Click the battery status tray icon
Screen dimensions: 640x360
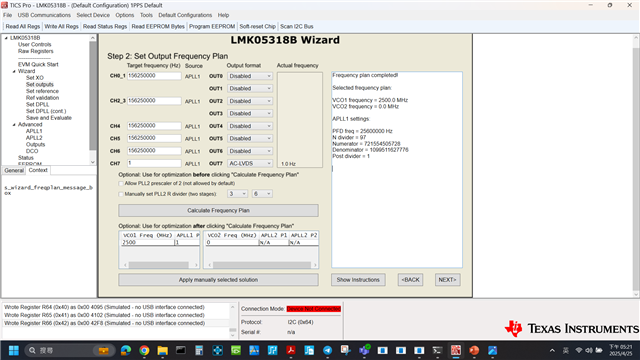coord(599,350)
